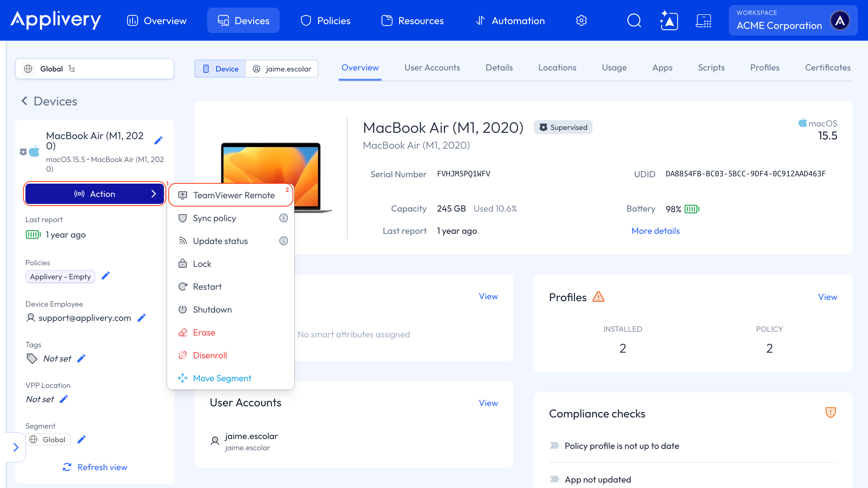The image size is (868, 488).
Task: Go to Resources in top navigation
Action: tap(412, 21)
